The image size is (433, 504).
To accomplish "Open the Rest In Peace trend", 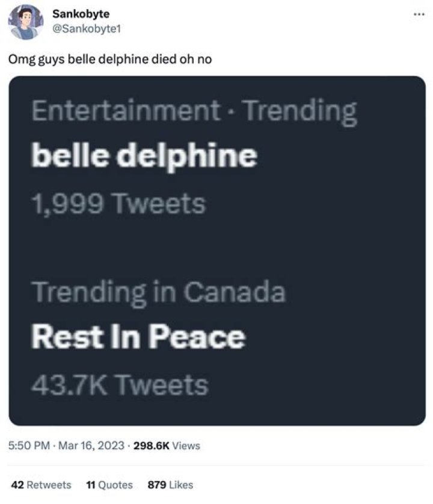I will click(140, 336).
